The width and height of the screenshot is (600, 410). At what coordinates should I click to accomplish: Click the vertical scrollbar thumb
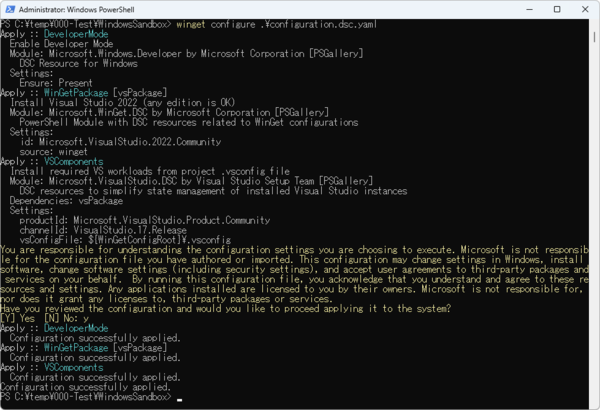(594, 37)
